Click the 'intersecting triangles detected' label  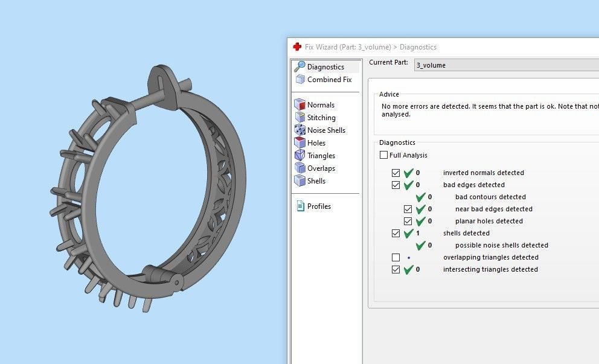490,269
